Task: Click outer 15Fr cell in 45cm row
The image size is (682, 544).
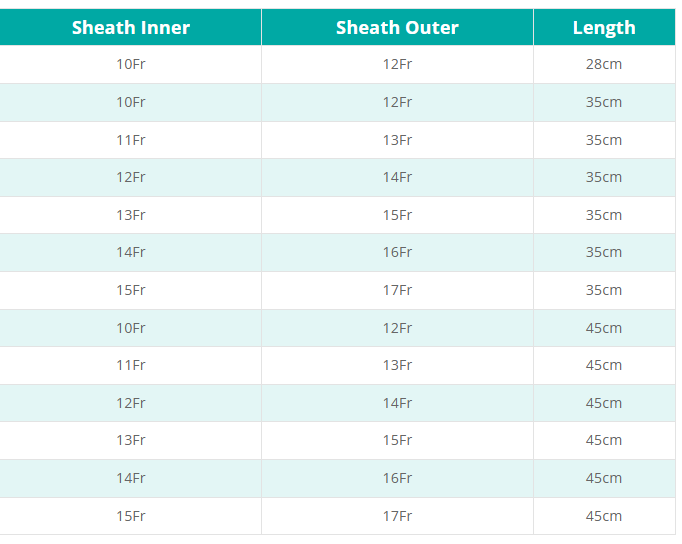Action: [x=397, y=440]
